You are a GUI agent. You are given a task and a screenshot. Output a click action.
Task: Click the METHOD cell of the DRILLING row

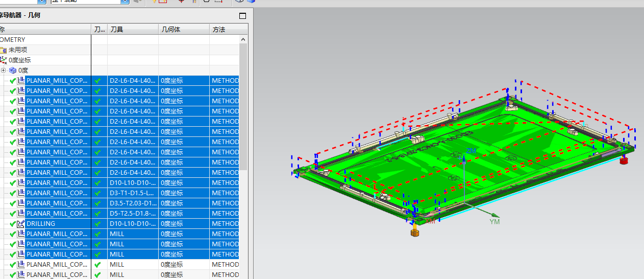pos(225,224)
